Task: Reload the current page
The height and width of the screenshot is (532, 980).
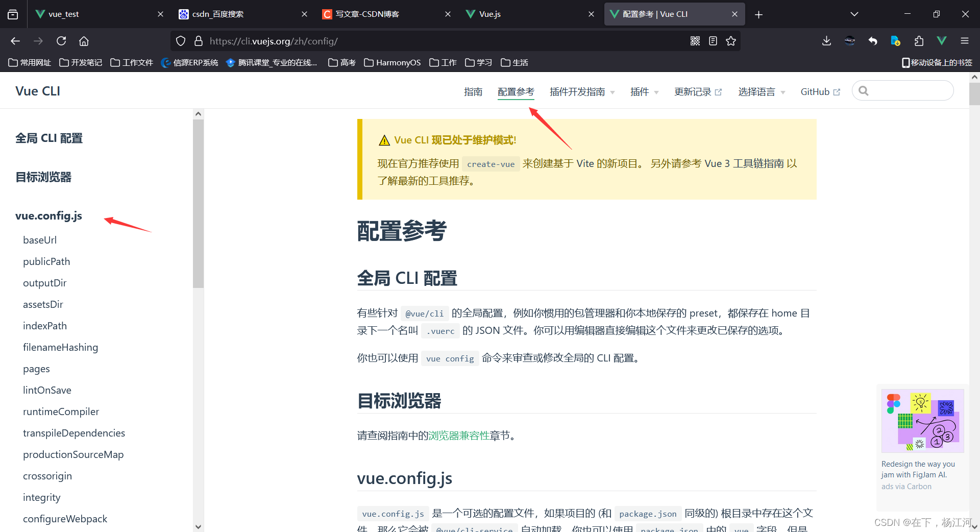Action: click(61, 41)
